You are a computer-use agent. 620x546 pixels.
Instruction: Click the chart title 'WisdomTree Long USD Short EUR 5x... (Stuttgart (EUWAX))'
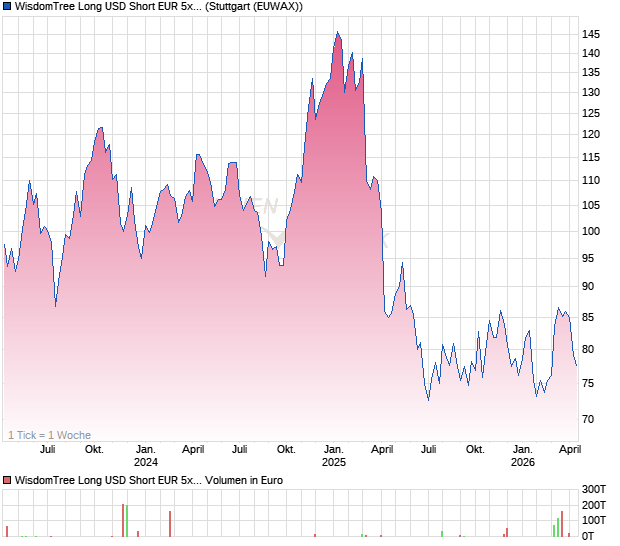click(x=159, y=6)
